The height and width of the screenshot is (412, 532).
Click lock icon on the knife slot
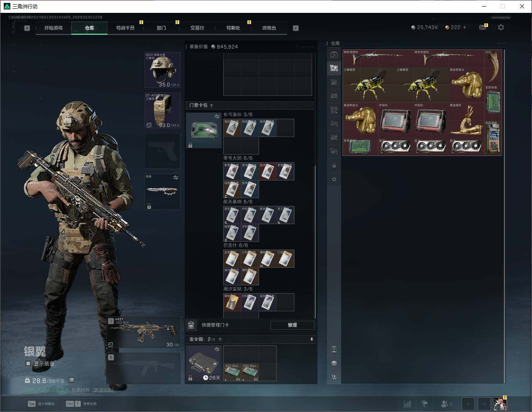pyautogui.click(x=149, y=206)
